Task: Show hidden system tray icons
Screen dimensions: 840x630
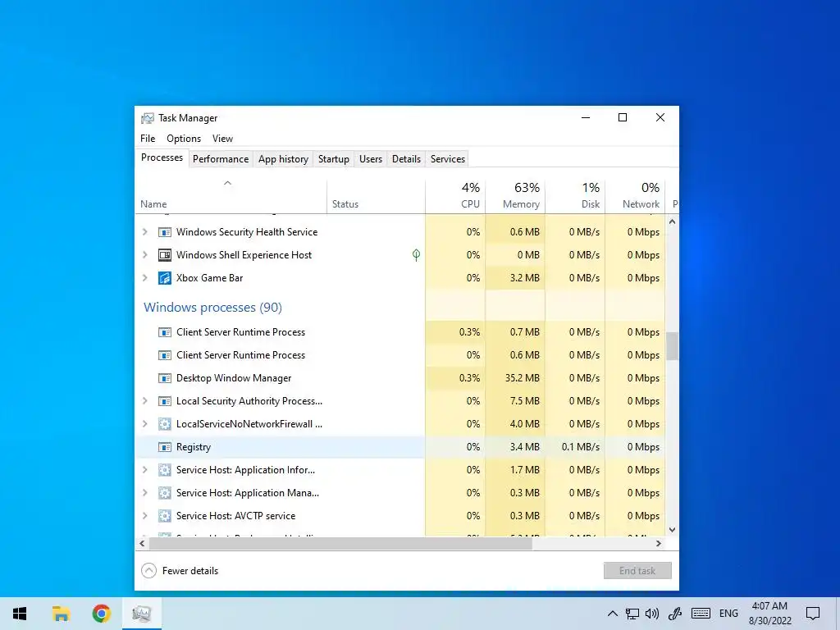Action: (x=612, y=614)
